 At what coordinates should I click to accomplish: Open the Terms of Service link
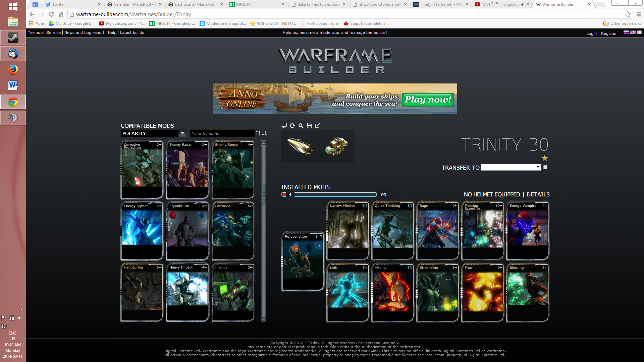(x=44, y=33)
